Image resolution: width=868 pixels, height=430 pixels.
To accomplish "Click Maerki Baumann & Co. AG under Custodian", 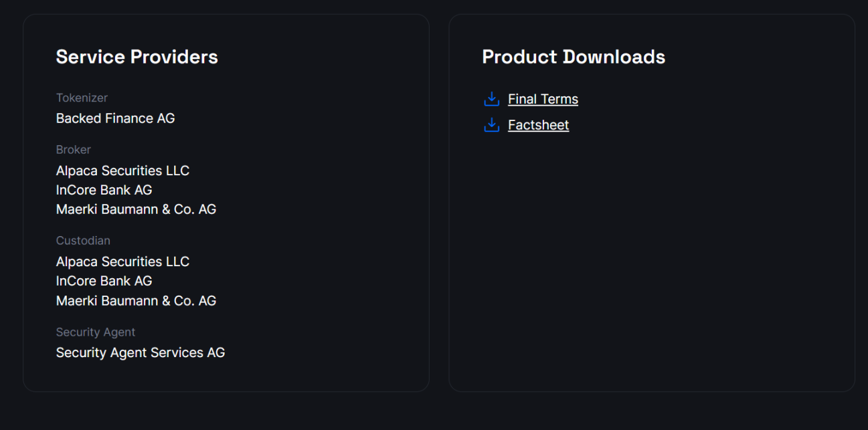I will (x=136, y=301).
